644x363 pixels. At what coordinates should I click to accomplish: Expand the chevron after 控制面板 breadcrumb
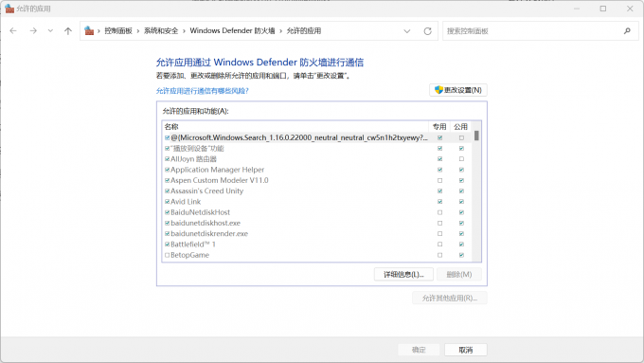(x=138, y=31)
